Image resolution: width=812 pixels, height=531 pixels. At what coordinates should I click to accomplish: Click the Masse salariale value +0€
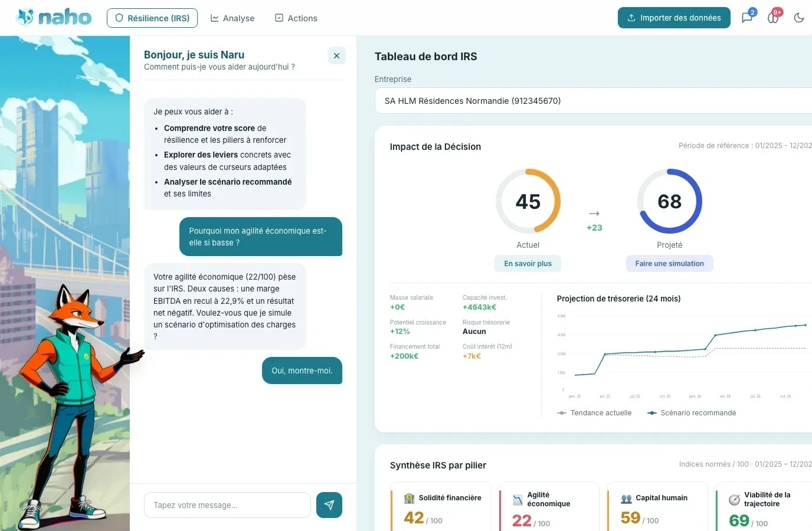pos(398,307)
